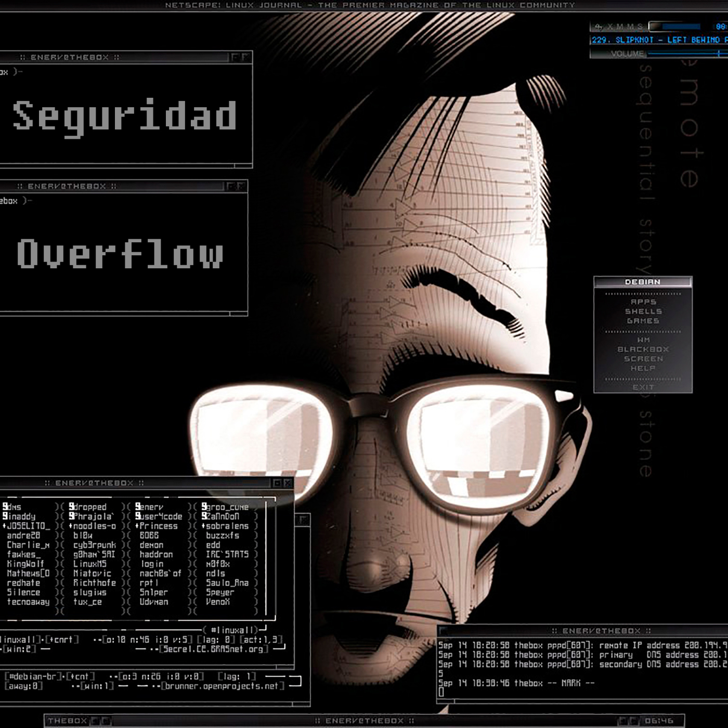Select nick JOSELITO_ in the IRC list
The image size is (728, 728).
[x=29, y=526]
